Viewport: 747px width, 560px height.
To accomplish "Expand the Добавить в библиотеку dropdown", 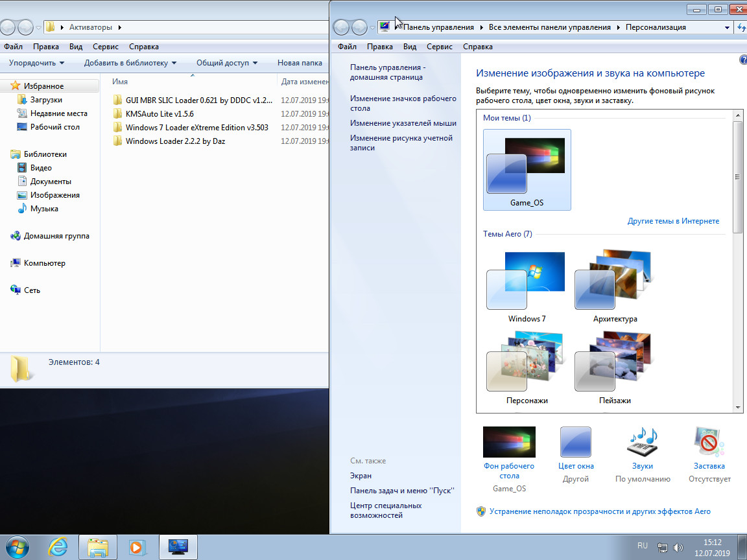I will pyautogui.click(x=130, y=63).
